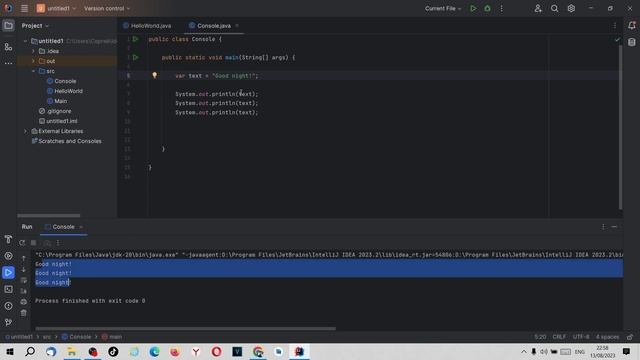
Task: Open the Current File run configuration dropdown
Action: click(443, 8)
